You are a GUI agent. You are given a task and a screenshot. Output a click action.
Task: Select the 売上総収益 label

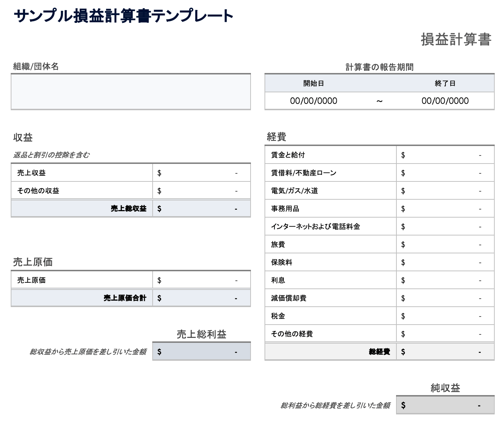click(x=129, y=209)
